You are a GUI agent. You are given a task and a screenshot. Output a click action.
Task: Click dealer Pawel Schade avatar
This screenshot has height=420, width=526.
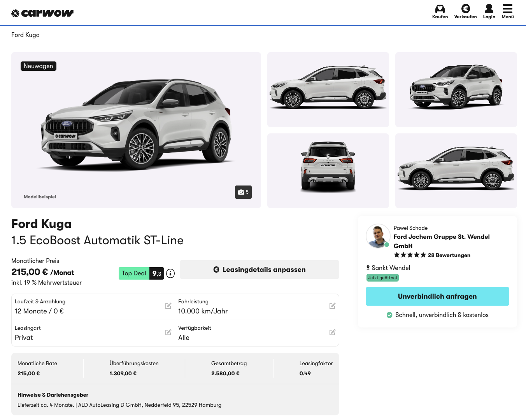(x=378, y=236)
